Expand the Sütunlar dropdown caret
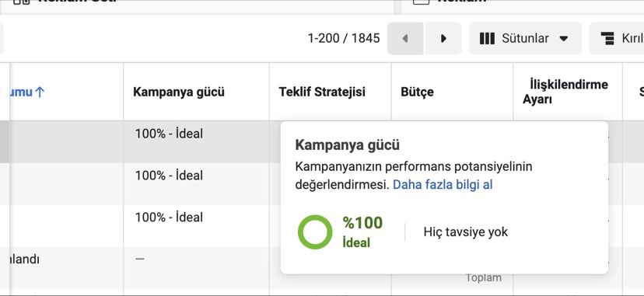 tap(563, 39)
